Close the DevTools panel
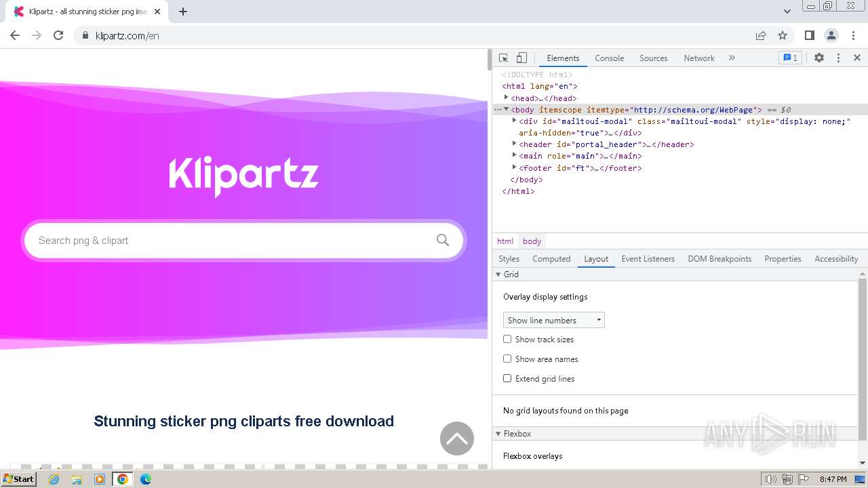868x488 pixels. coord(857,58)
